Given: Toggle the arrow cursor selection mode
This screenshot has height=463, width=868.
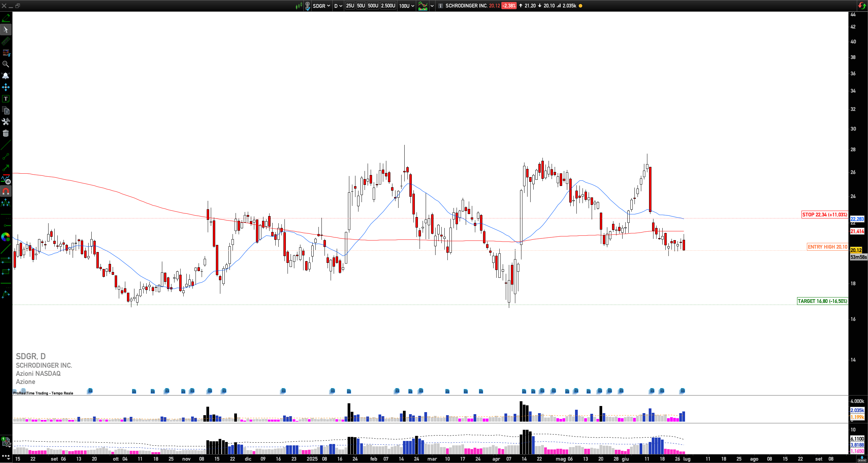Looking at the screenshot, I should click(6, 30).
